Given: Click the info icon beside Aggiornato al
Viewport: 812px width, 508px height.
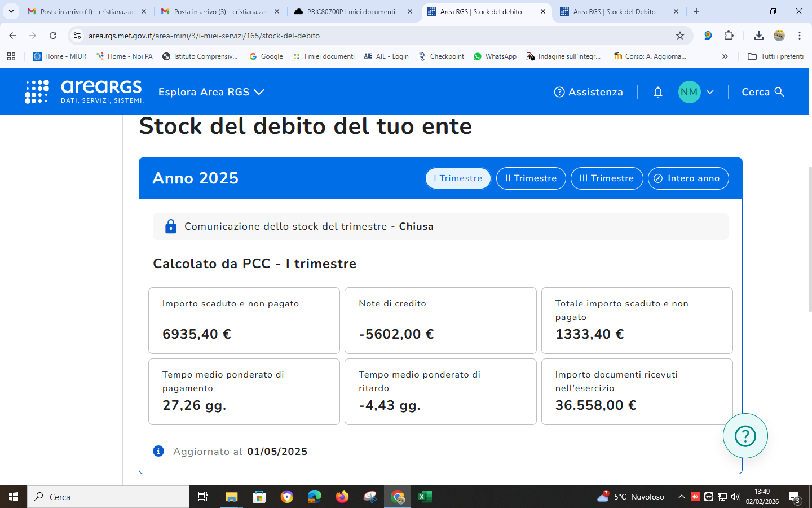Looking at the screenshot, I should [x=158, y=451].
